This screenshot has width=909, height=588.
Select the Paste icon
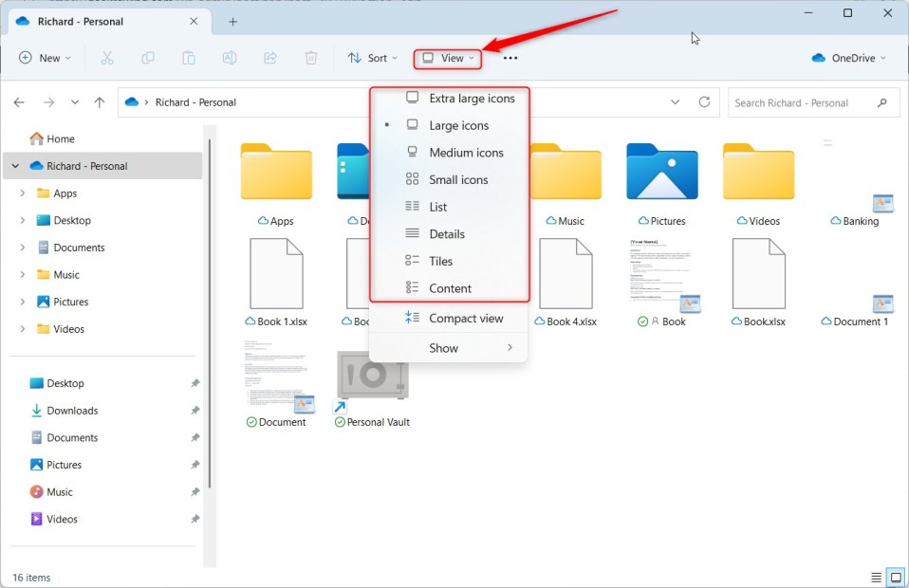pyautogui.click(x=189, y=58)
